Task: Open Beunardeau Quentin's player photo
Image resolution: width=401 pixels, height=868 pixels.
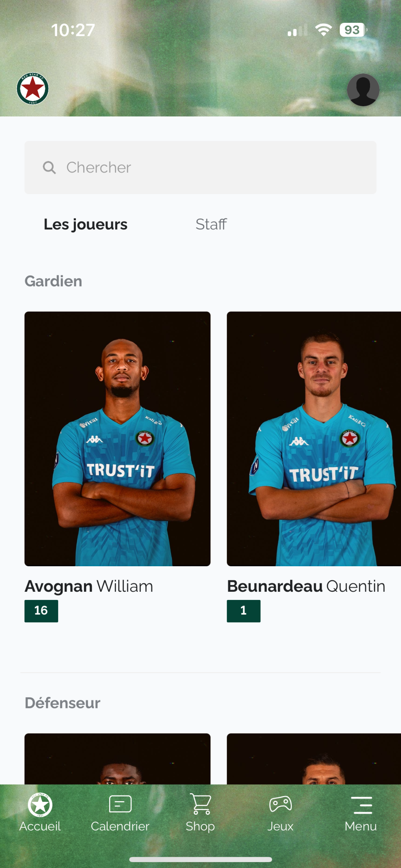Action: tap(314, 439)
